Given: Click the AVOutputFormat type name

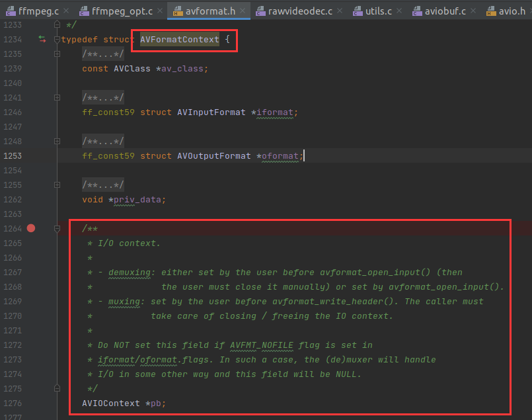Looking at the screenshot, I should 213,156.
